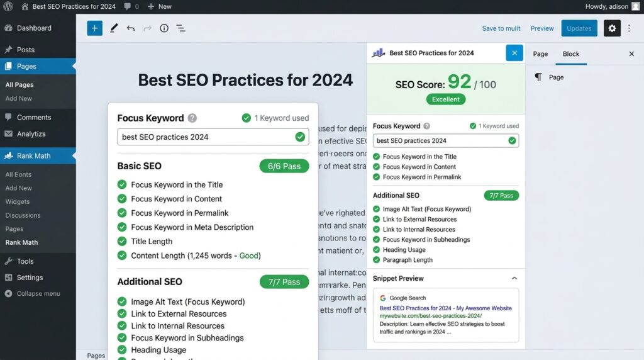The image size is (644, 360).
Task: Click the Preview link in toolbar
Action: (541, 28)
